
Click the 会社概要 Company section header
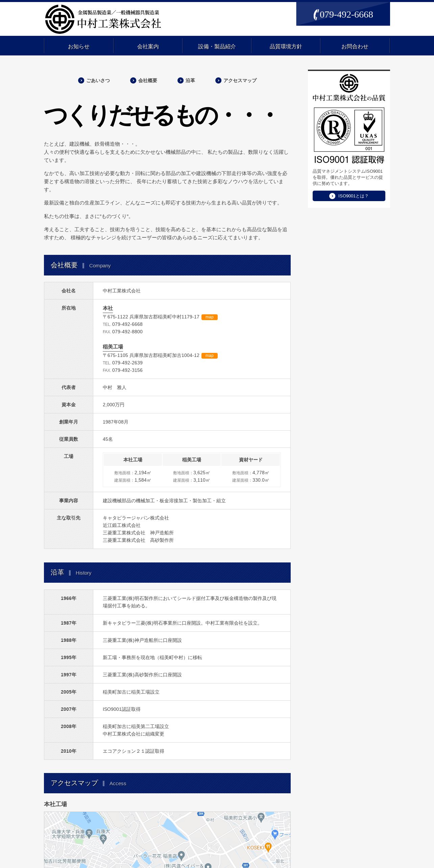(167, 265)
